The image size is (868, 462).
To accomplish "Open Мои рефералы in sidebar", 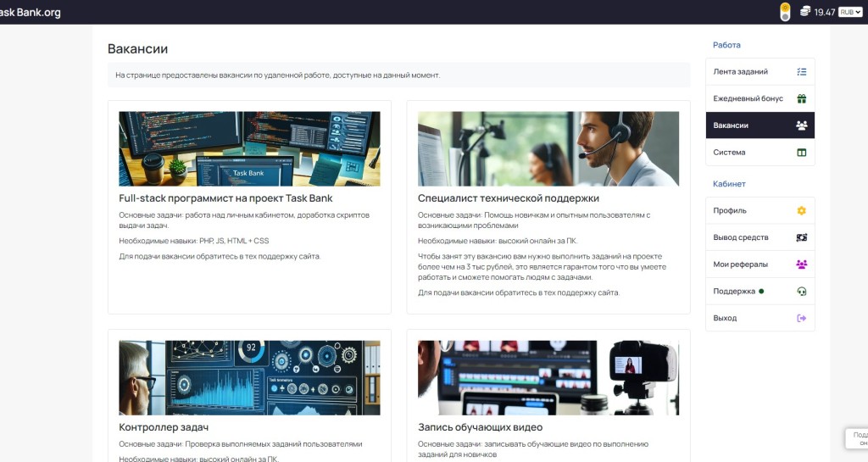I will click(x=759, y=264).
